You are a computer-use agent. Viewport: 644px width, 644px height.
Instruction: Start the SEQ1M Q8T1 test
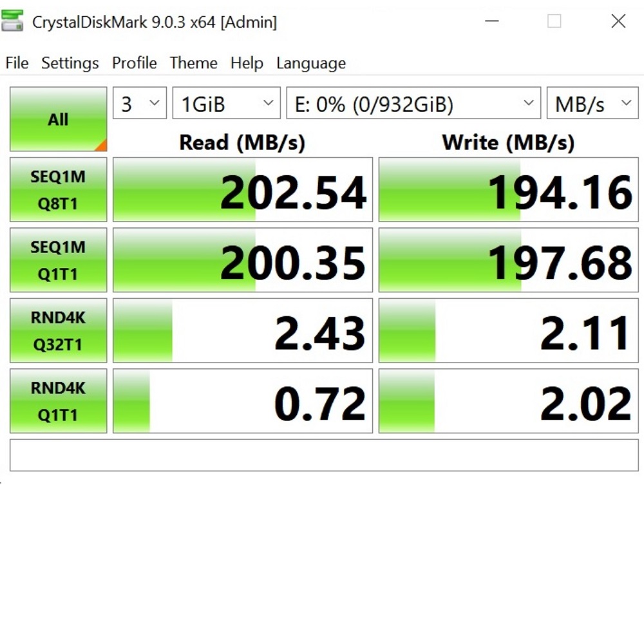pos(59,190)
